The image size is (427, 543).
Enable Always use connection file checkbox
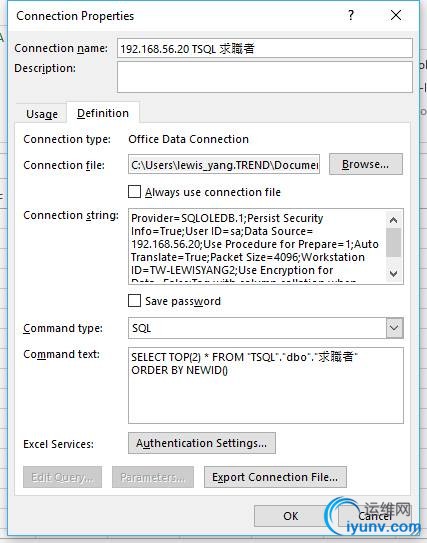[x=134, y=192]
